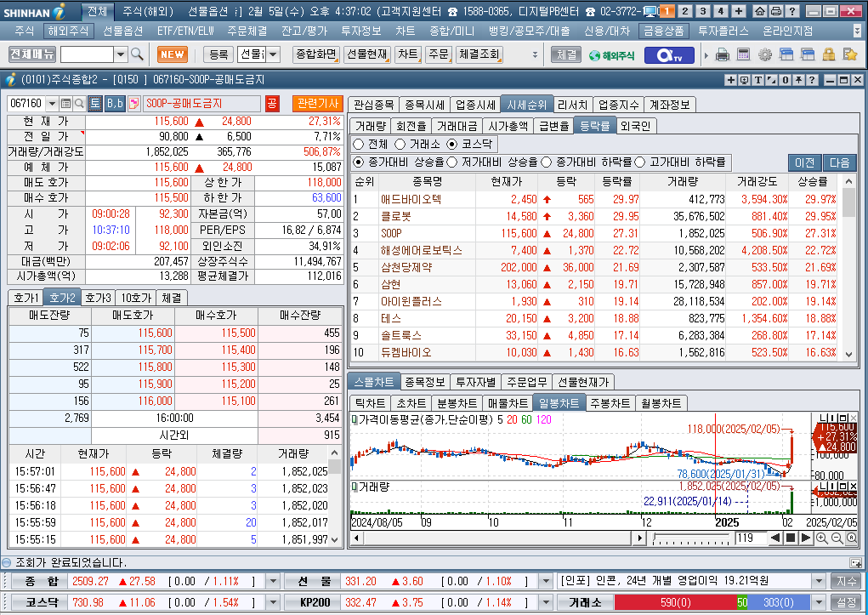The image size is (868, 615).
Task: Add a new virtual screen with plus button
Action: pyautogui.click(x=739, y=11)
